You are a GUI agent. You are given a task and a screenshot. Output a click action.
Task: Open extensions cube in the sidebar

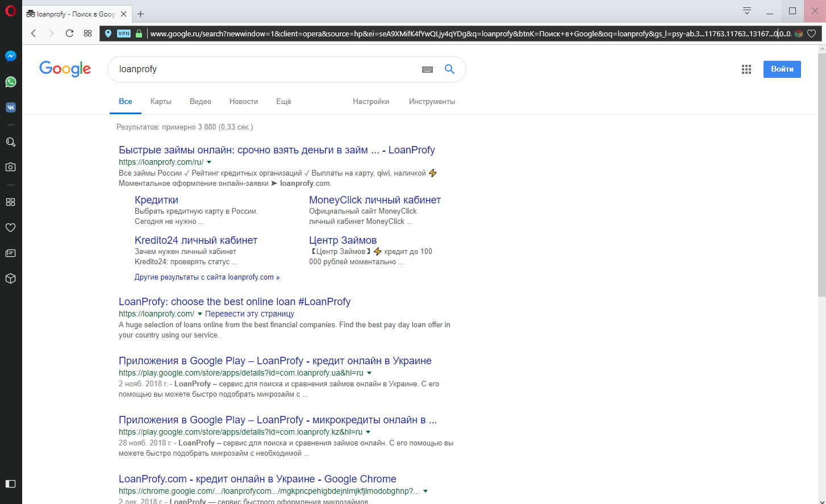coord(10,278)
